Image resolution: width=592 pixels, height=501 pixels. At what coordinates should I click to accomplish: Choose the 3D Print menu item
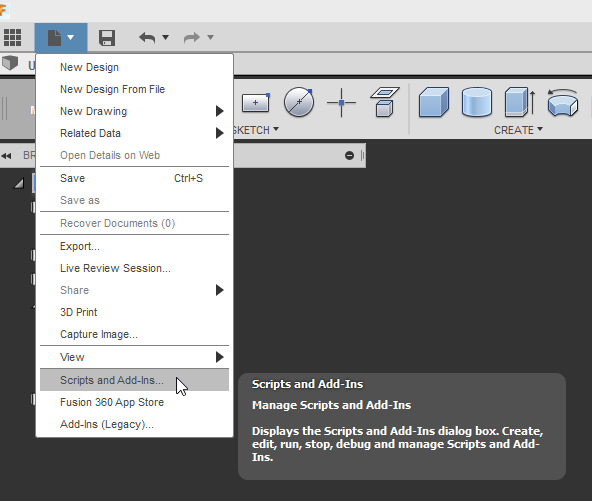click(134, 312)
